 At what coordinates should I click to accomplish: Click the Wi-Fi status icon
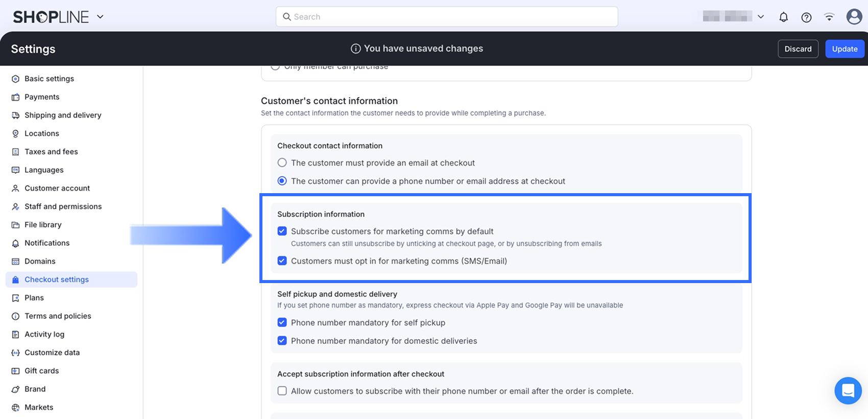(829, 17)
